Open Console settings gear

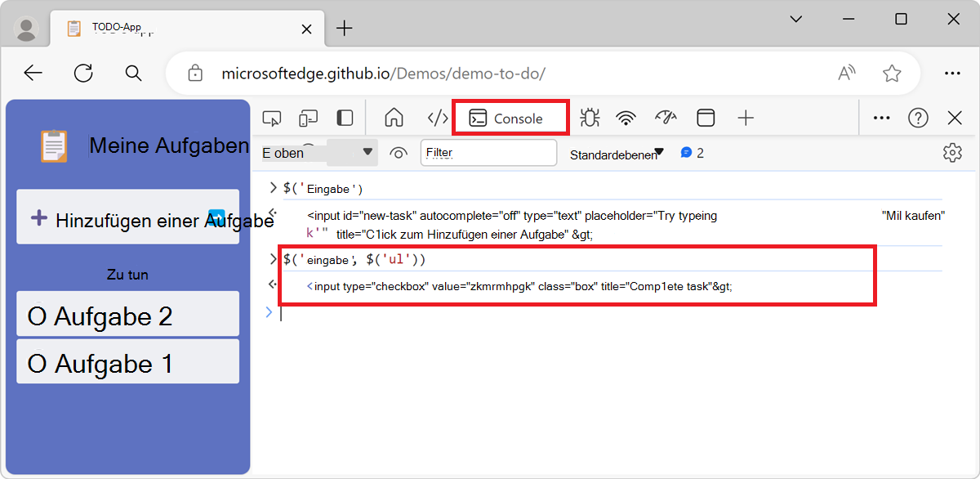click(x=951, y=153)
